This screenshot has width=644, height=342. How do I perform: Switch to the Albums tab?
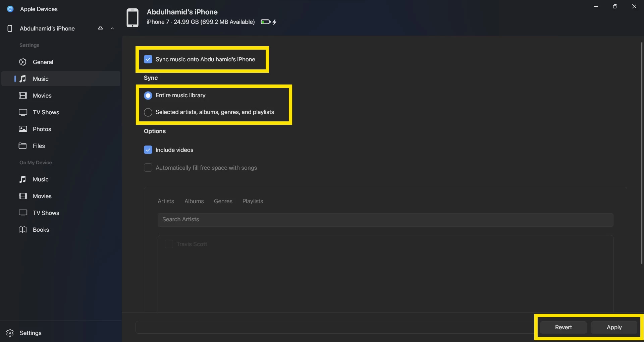[x=194, y=201]
